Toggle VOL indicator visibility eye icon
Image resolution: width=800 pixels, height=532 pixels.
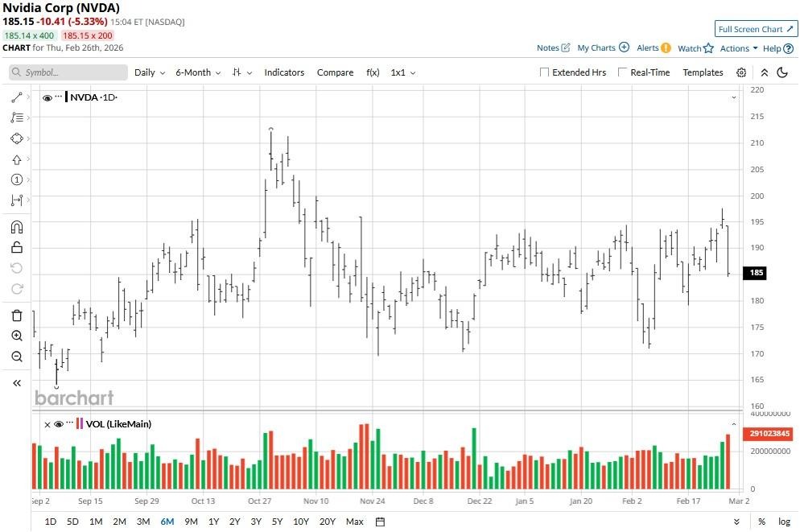click(x=59, y=424)
